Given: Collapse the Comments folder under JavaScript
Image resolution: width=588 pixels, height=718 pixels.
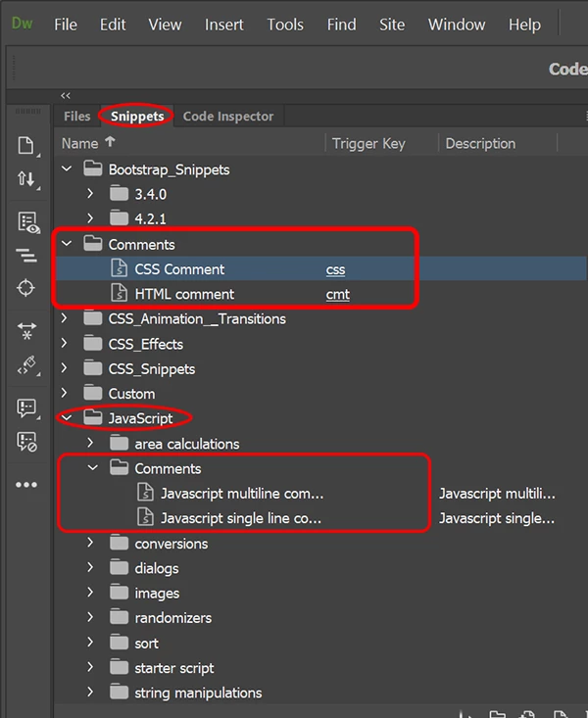Looking at the screenshot, I should (93, 467).
